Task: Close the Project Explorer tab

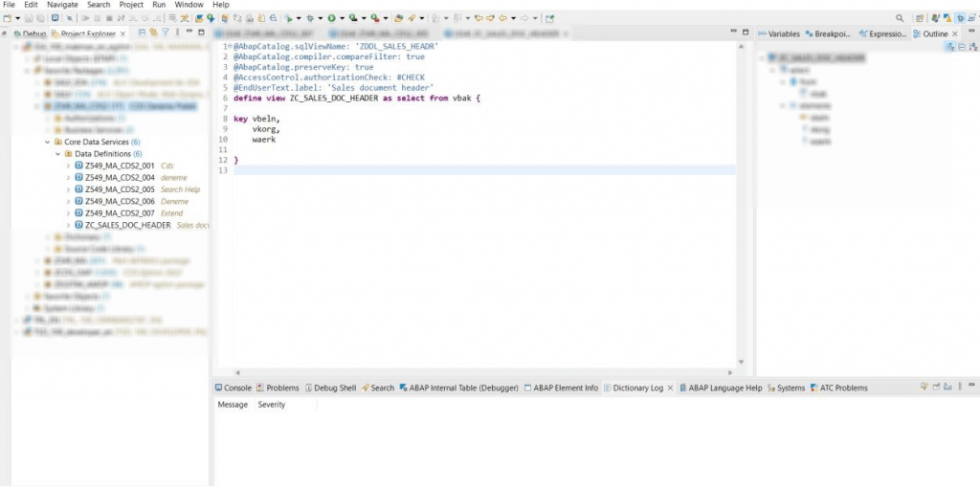Action: coord(122,33)
